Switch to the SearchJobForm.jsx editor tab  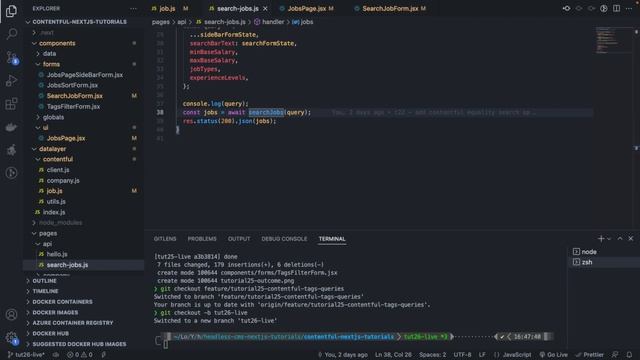tap(390, 9)
